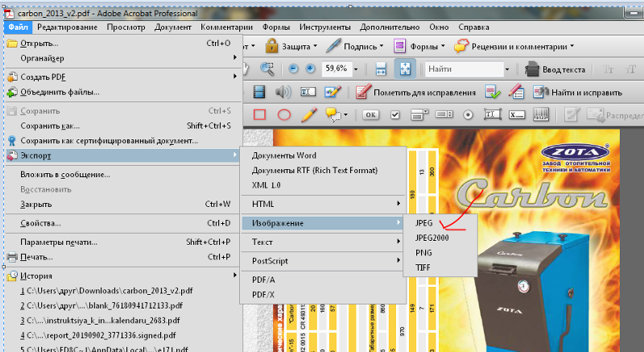Select the TouchUp Text tool icon
The height and width of the screenshot is (352, 644).
(308, 92)
